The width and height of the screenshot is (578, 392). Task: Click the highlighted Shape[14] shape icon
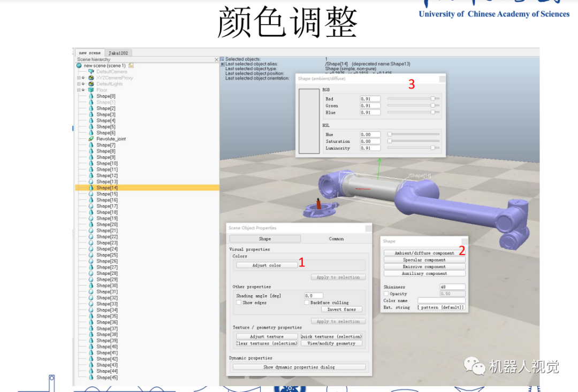(x=91, y=188)
